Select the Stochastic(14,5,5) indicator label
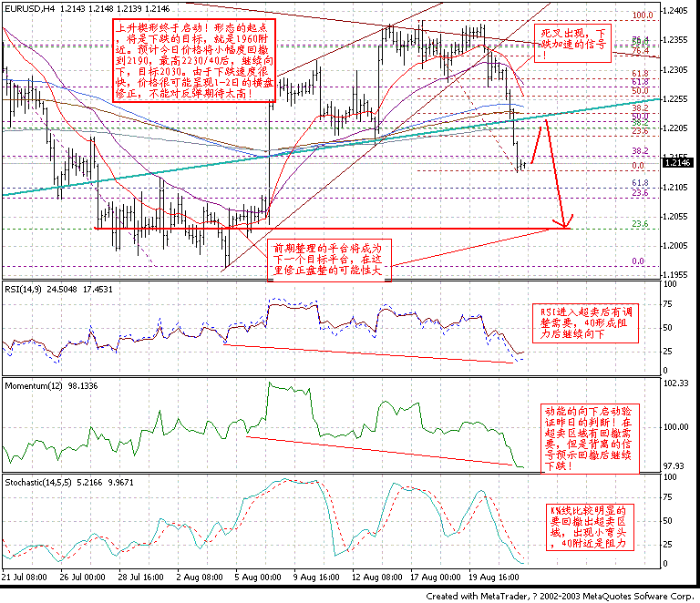The width and height of the screenshot is (700, 603). [38, 483]
